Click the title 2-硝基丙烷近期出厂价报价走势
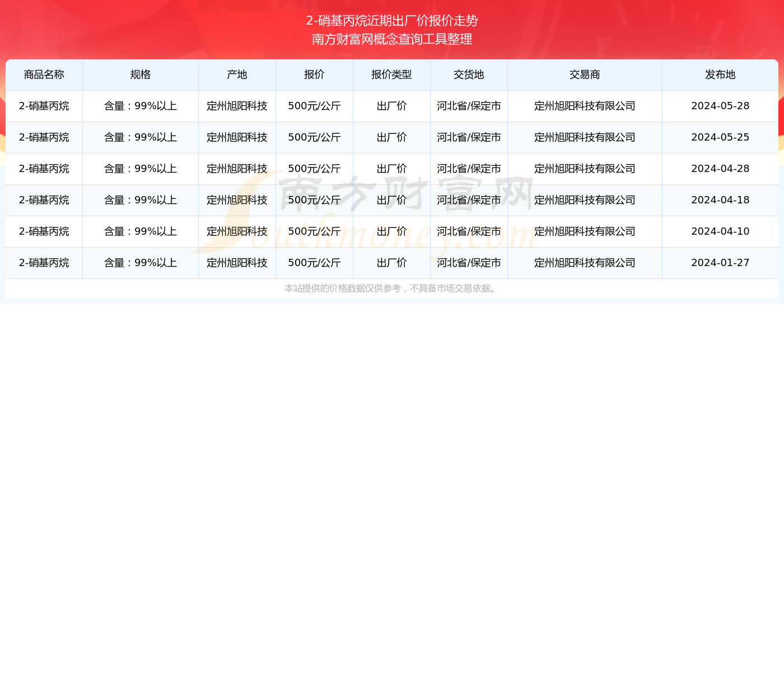This screenshot has width=784, height=675. 392,21
